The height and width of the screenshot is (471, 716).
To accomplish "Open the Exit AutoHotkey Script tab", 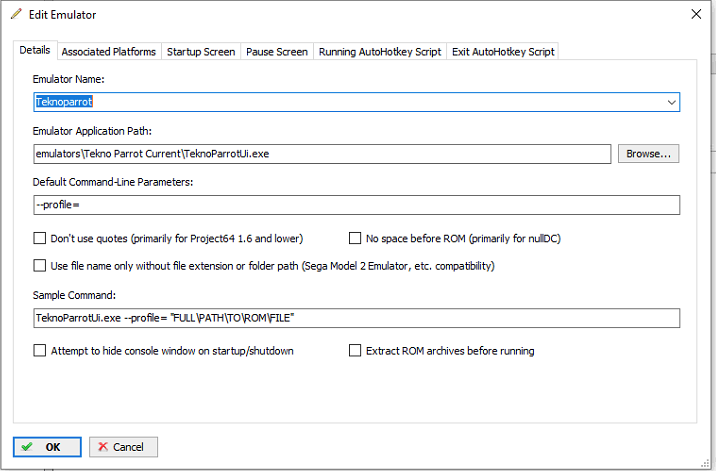I will [503, 52].
